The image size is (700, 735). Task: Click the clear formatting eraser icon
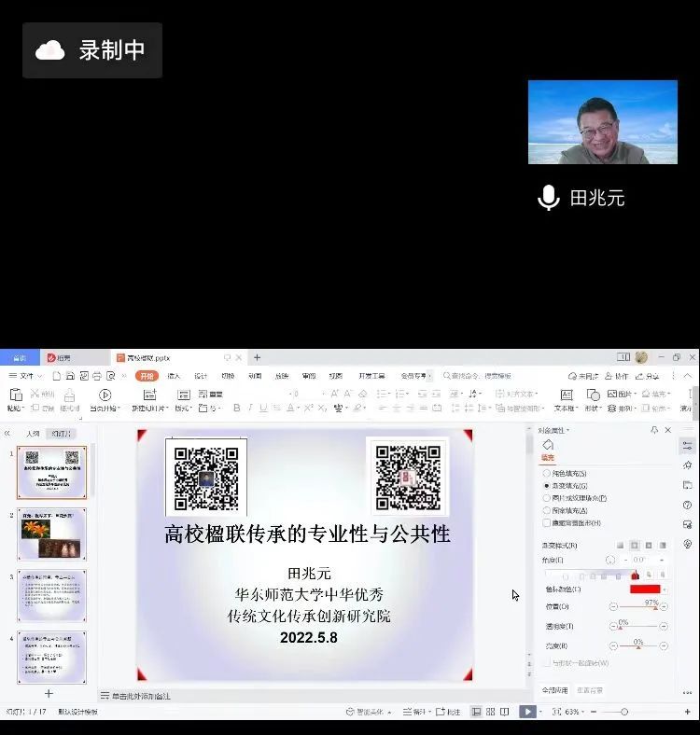[363, 394]
